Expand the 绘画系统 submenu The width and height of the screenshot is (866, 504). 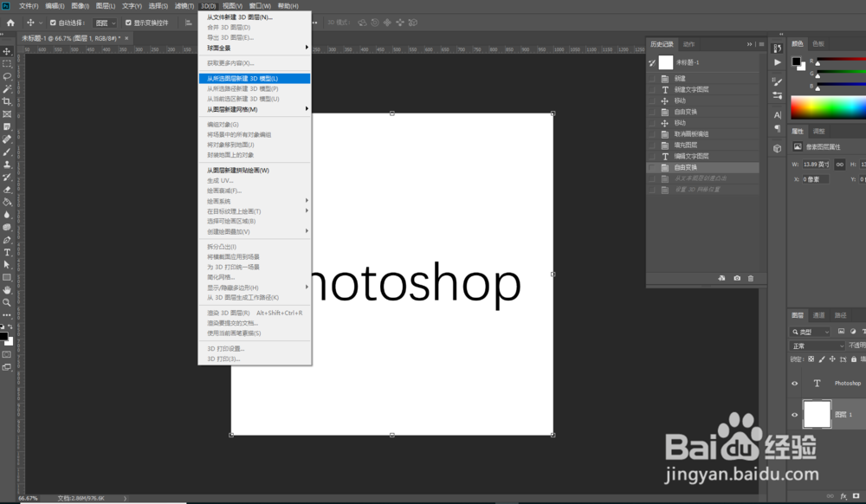(254, 201)
